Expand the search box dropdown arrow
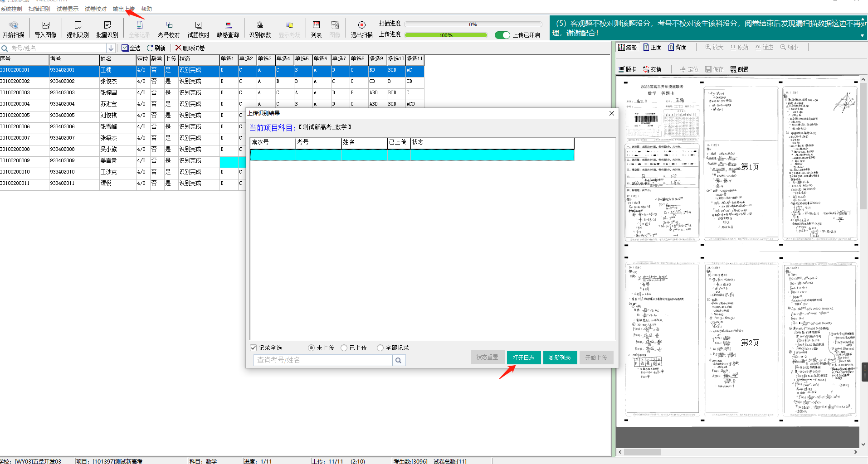The width and height of the screenshot is (868, 464). (x=111, y=48)
